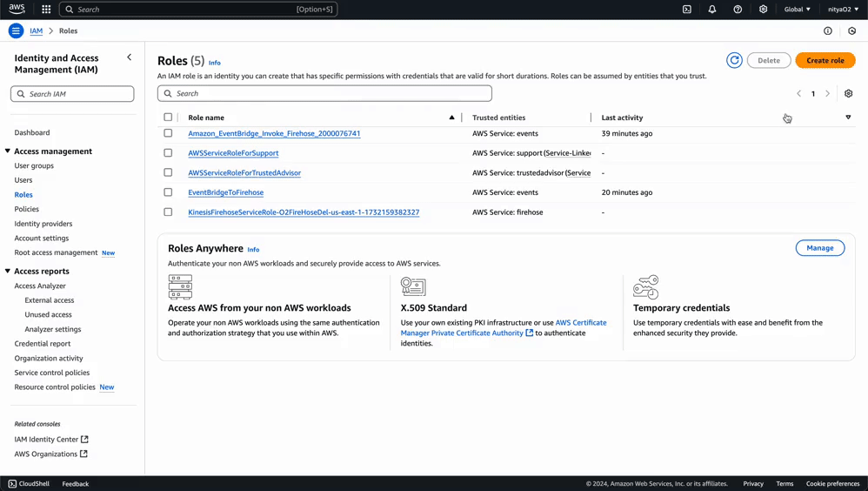Sort by Role name column arrow
Screen dimensions: 868x491
(x=451, y=118)
